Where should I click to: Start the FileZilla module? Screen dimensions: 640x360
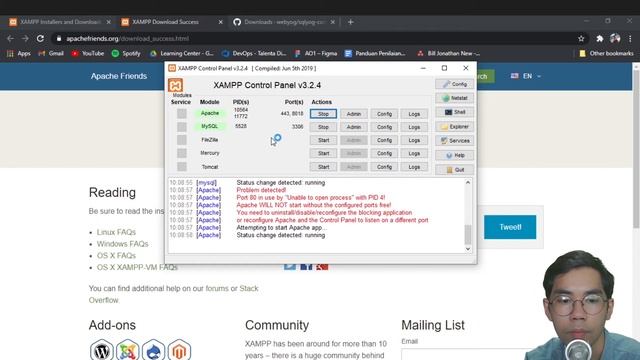(323, 140)
